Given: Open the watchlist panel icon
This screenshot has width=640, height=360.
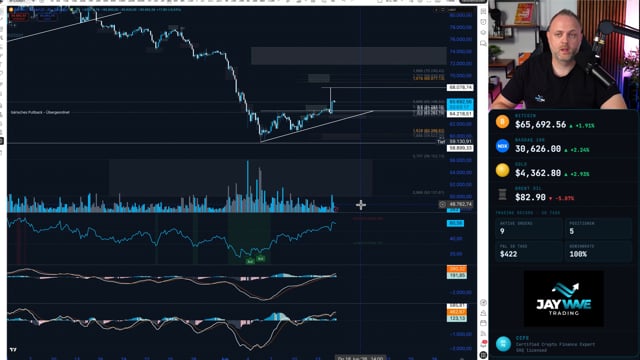Looking at the screenshot, I should coord(483,11).
